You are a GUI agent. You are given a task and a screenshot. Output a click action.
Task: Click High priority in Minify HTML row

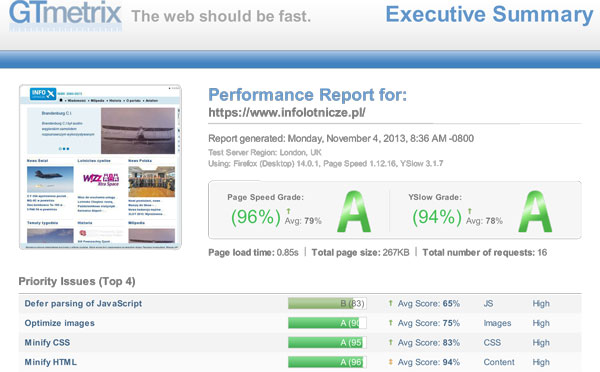(541, 362)
